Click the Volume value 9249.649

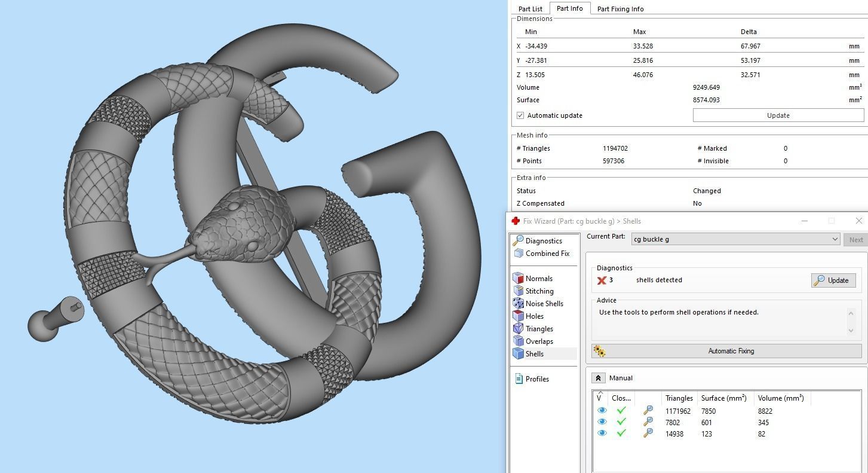click(706, 87)
